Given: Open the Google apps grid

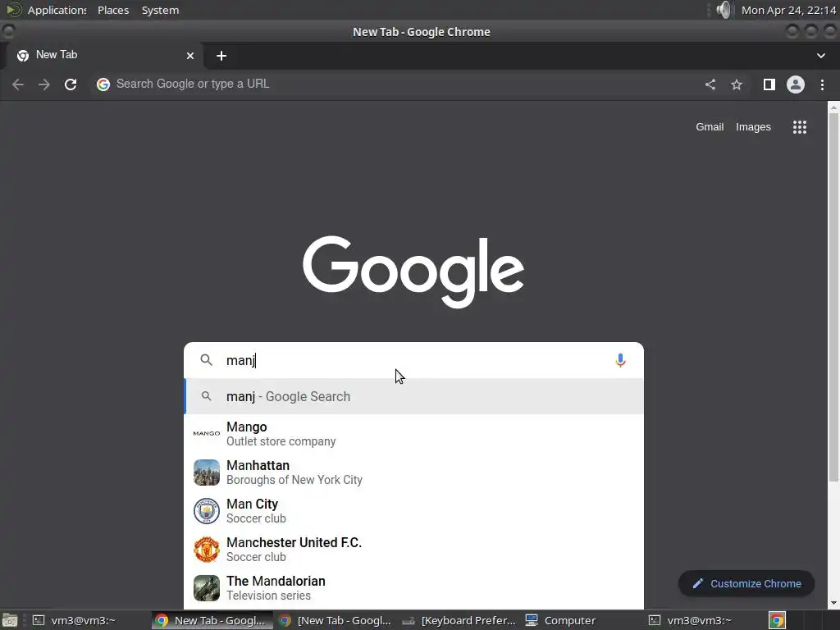Looking at the screenshot, I should (x=800, y=127).
